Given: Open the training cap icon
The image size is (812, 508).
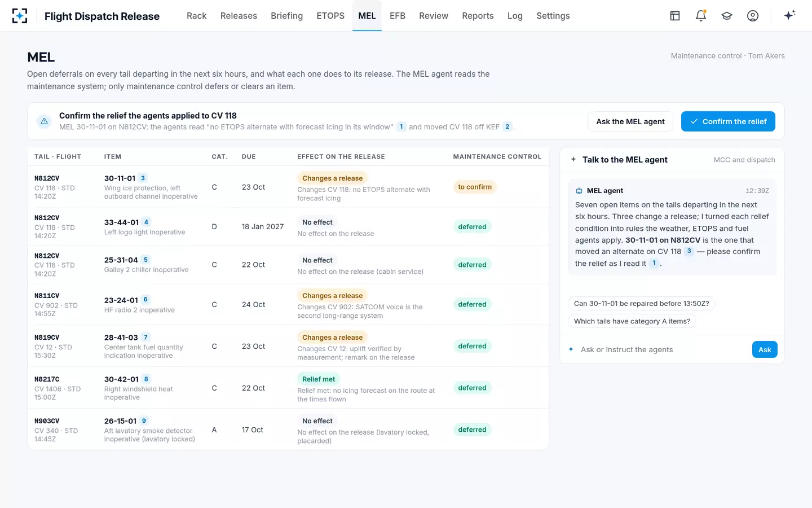Looking at the screenshot, I should coord(727,16).
